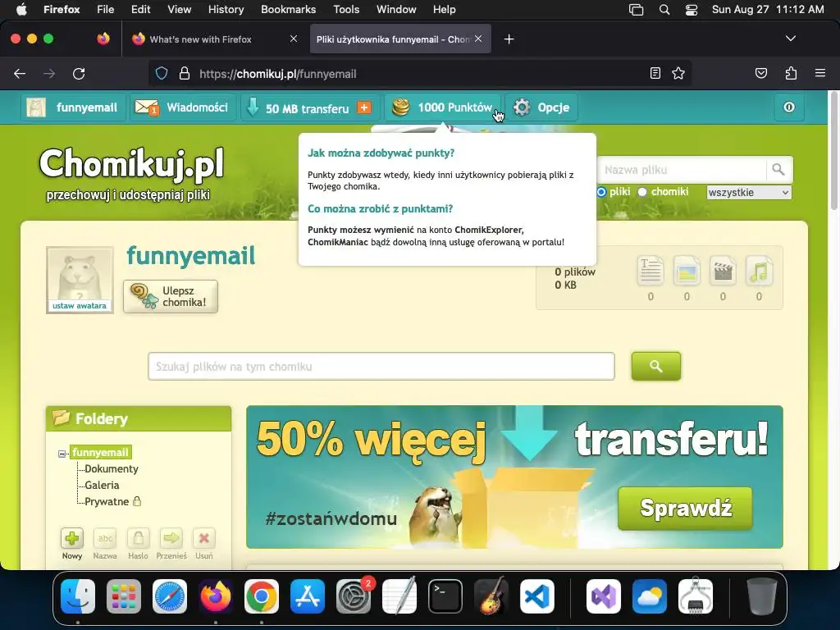The height and width of the screenshot is (630, 840).
Task: Click the Usuń delete folder icon
Action: tap(204, 538)
